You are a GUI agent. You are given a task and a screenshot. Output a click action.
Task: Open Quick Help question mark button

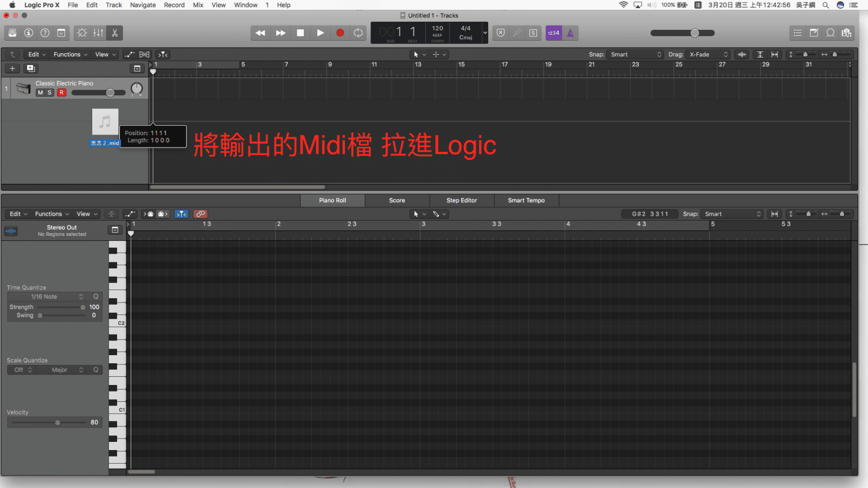pos(45,33)
